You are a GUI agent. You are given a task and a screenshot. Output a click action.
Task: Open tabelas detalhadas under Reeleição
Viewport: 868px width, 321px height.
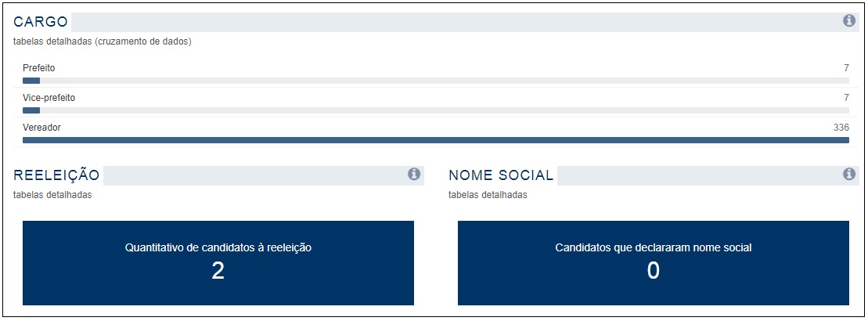click(52, 195)
